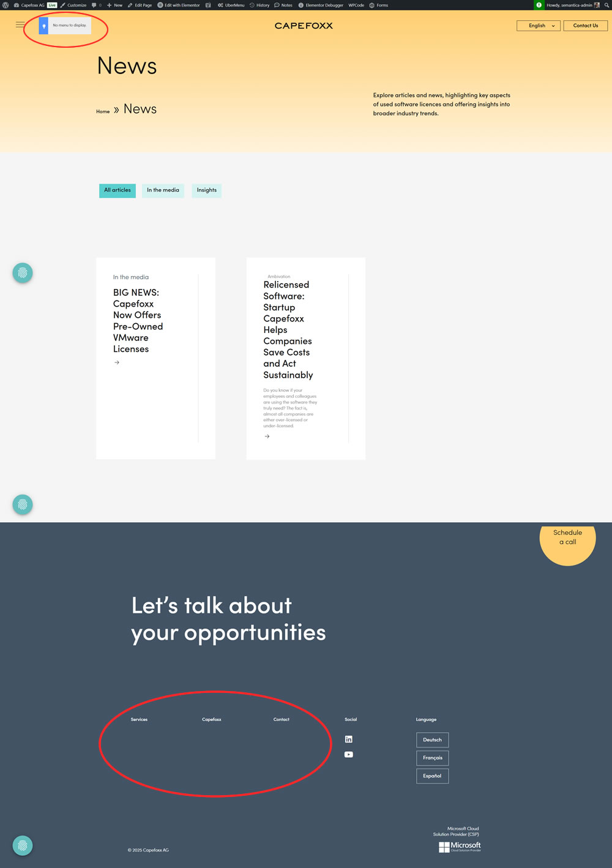Click the '© 2025 Capefoxx AG' copyright text
Screen dimensions: 612x868
point(148,850)
